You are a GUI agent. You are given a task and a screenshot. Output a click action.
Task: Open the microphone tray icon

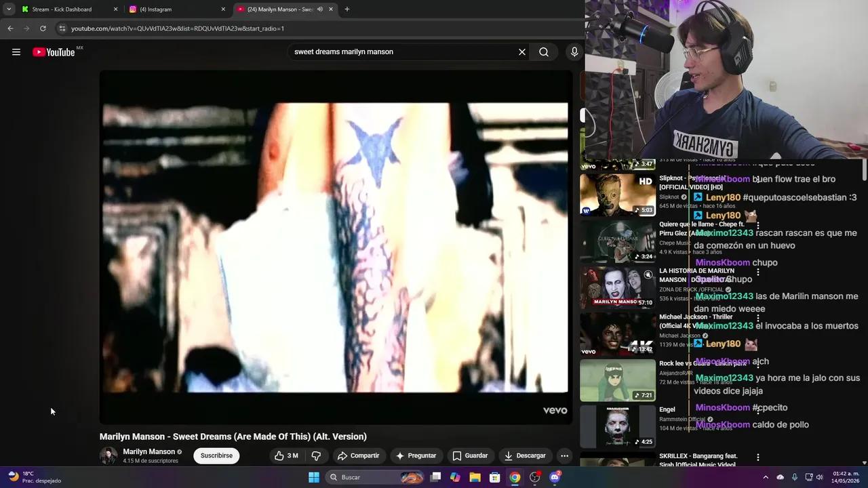[x=795, y=477]
